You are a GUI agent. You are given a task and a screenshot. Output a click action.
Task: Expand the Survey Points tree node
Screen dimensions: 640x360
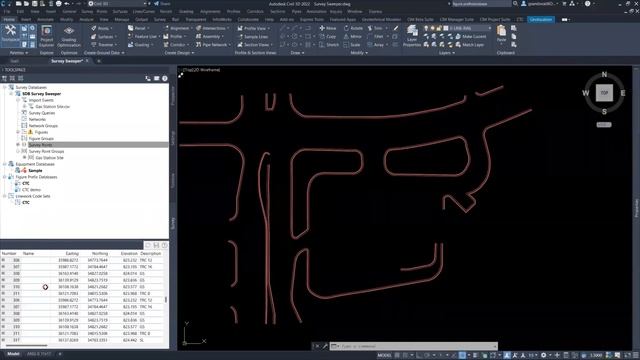click(18, 145)
